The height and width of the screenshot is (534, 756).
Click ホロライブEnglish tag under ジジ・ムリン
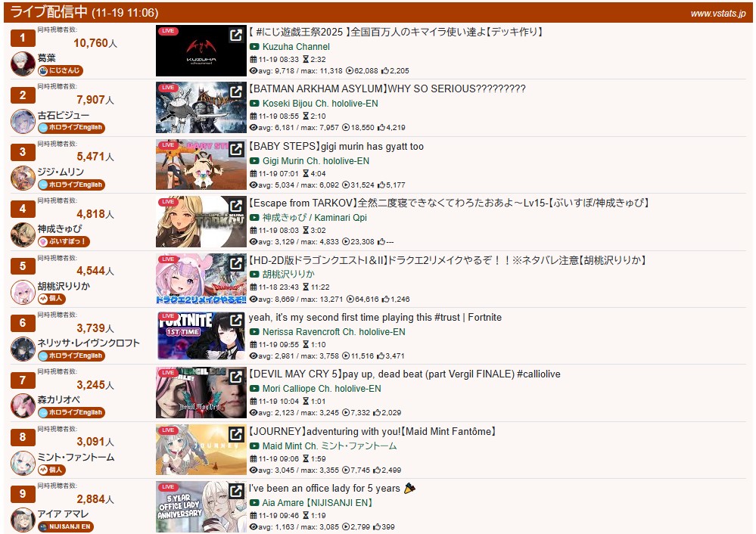point(71,185)
